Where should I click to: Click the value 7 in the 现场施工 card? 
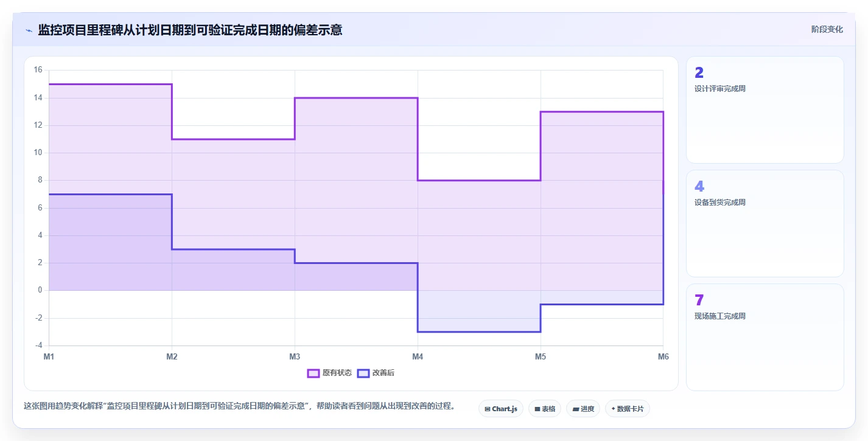point(699,300)
